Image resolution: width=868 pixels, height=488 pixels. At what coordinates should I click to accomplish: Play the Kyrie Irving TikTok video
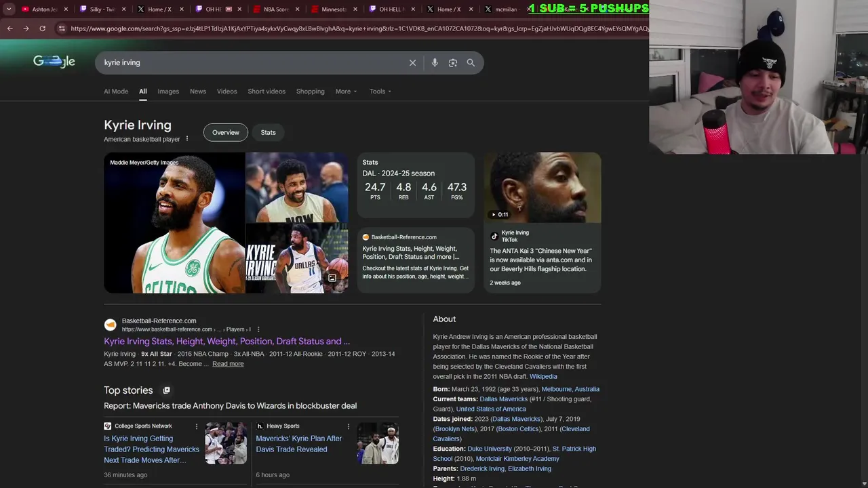point(542,187)
